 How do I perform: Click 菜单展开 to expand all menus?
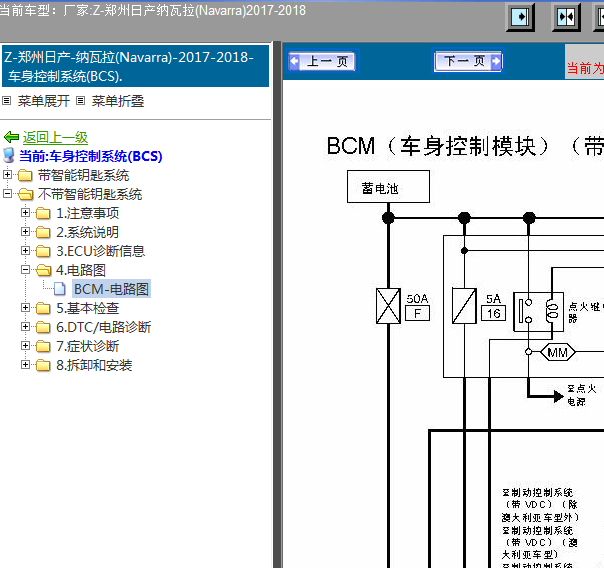[x=44, y=101]
